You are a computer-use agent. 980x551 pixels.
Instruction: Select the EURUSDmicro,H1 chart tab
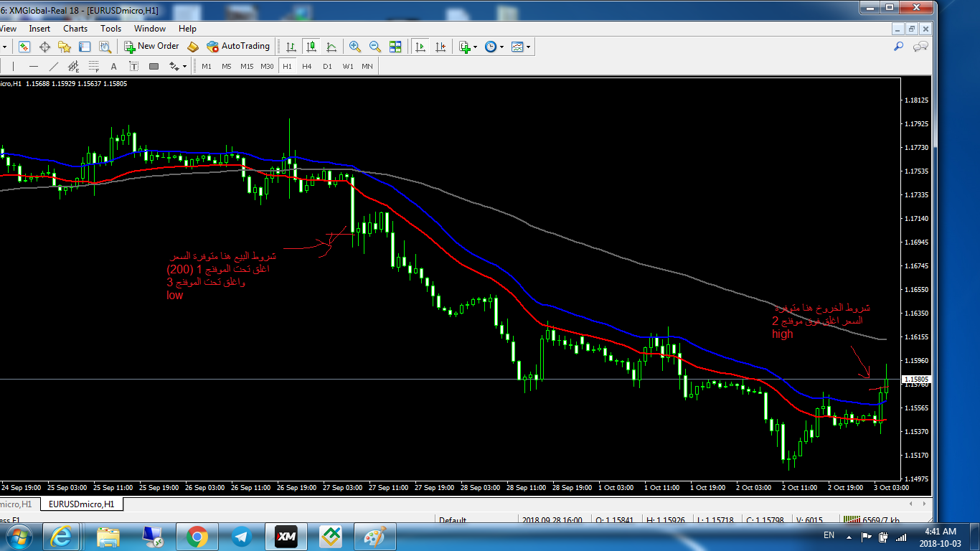coord(81,504)
